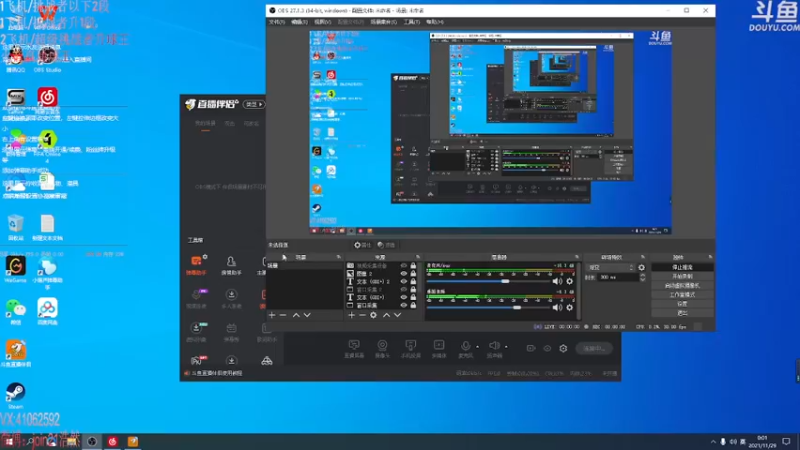Open Steam desktop icon
The height and width of the screenshot is (450, 800).
click(x=15, y=395)
